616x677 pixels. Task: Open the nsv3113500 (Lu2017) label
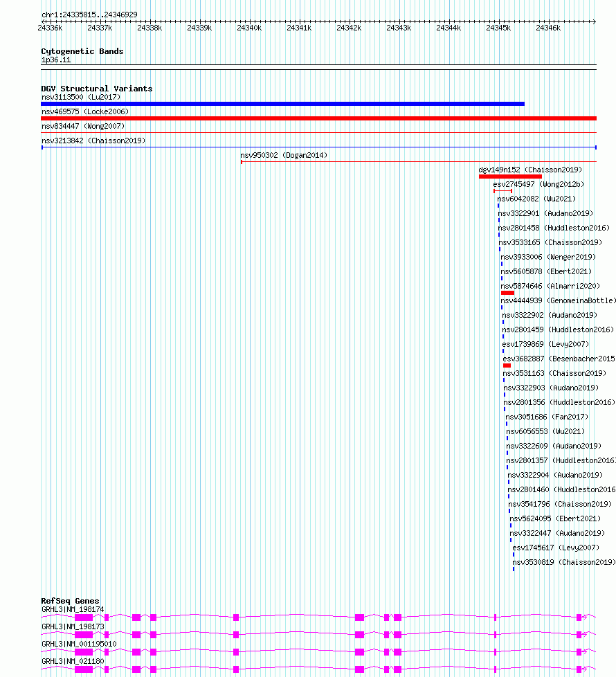(81, 97)
